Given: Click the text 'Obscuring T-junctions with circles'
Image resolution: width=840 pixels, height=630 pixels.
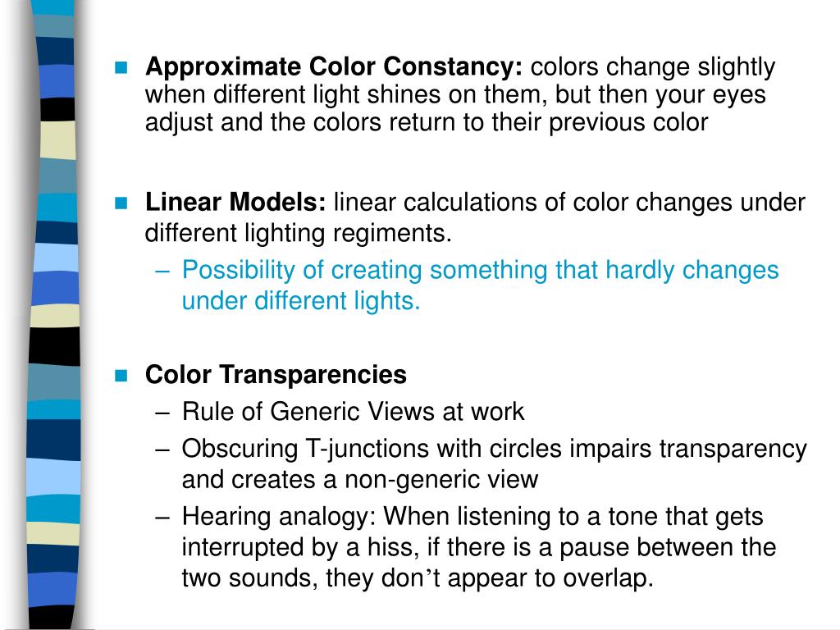Looking at the screenshot, I should click(373, 449).
